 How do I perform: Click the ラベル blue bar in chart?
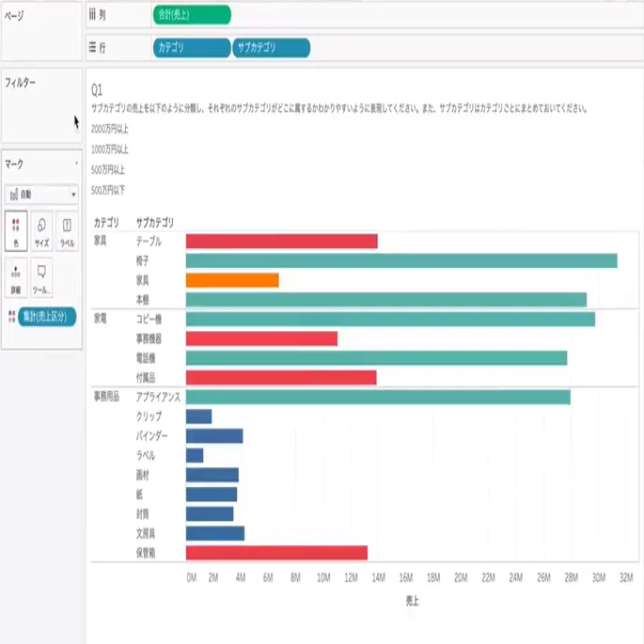tap(195, 455)
